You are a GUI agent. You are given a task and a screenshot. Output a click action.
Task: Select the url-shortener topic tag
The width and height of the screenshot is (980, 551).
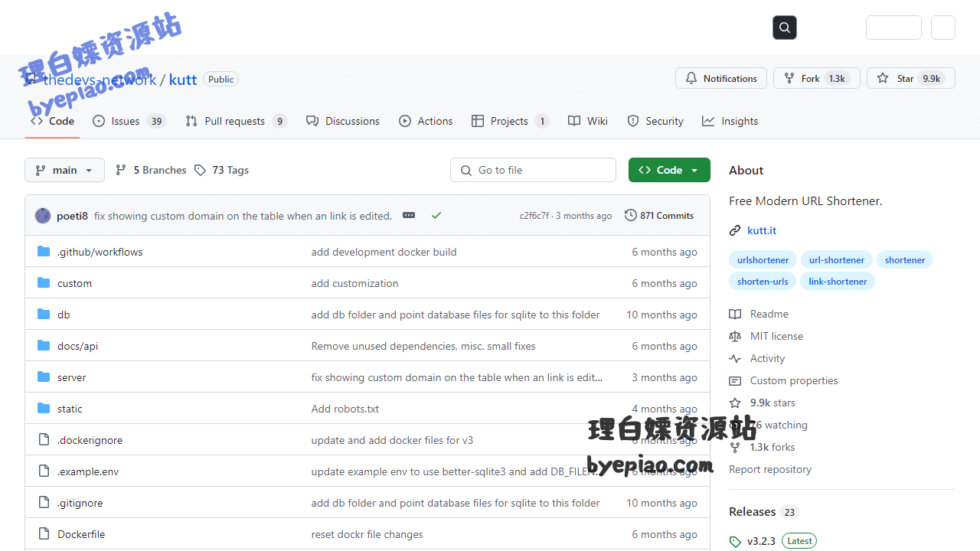[837, 260]
